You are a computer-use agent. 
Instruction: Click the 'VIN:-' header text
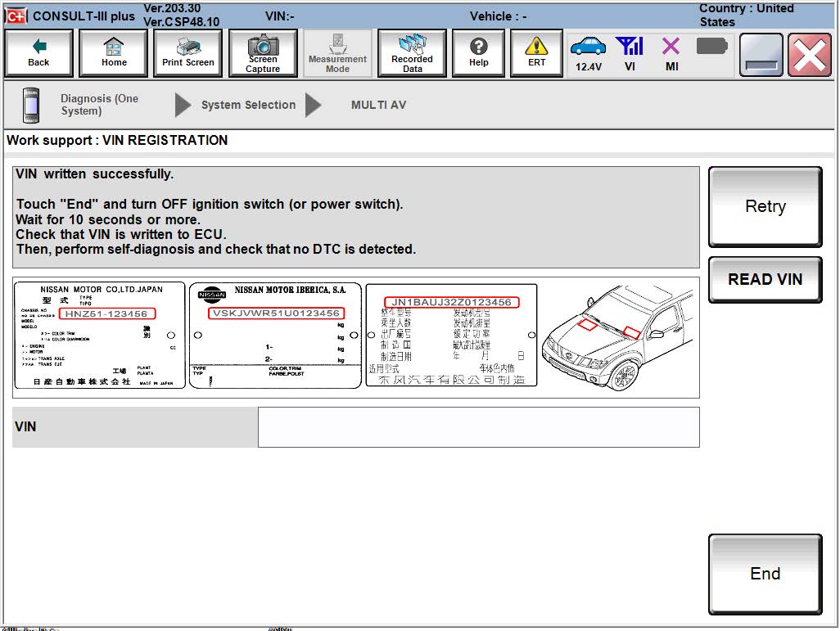pos(280,16)
